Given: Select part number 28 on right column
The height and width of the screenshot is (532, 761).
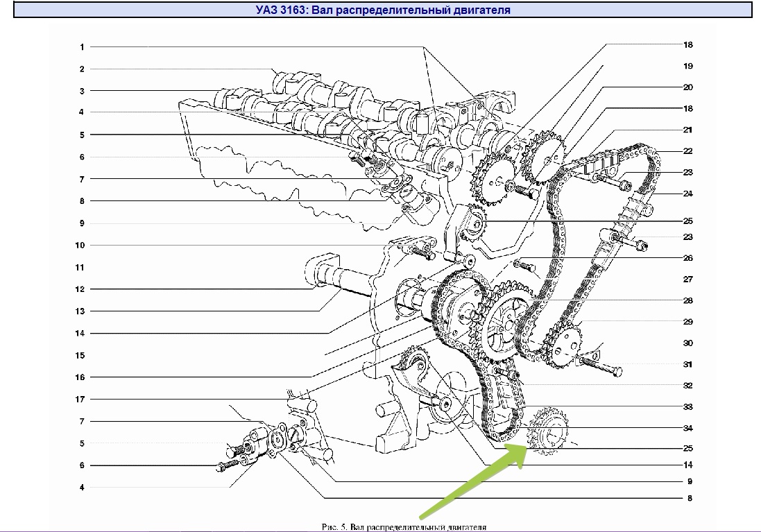Looking at the screenshot, I should [687, 301].
